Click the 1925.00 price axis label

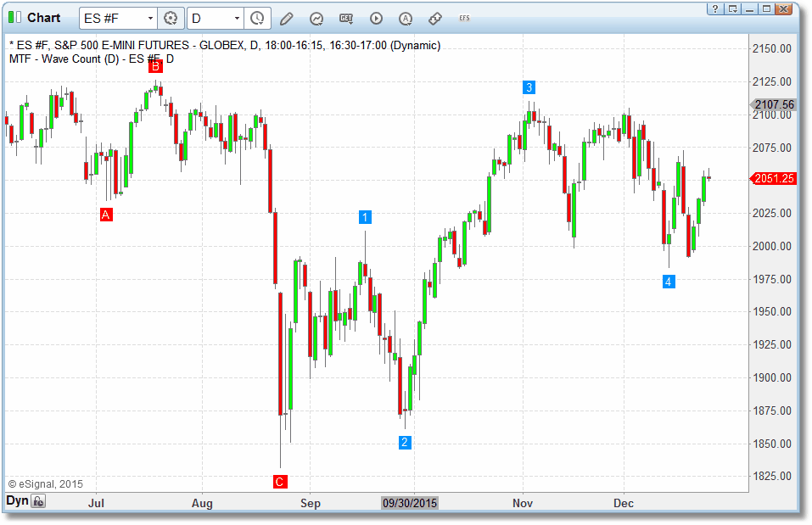pos(772,345)
